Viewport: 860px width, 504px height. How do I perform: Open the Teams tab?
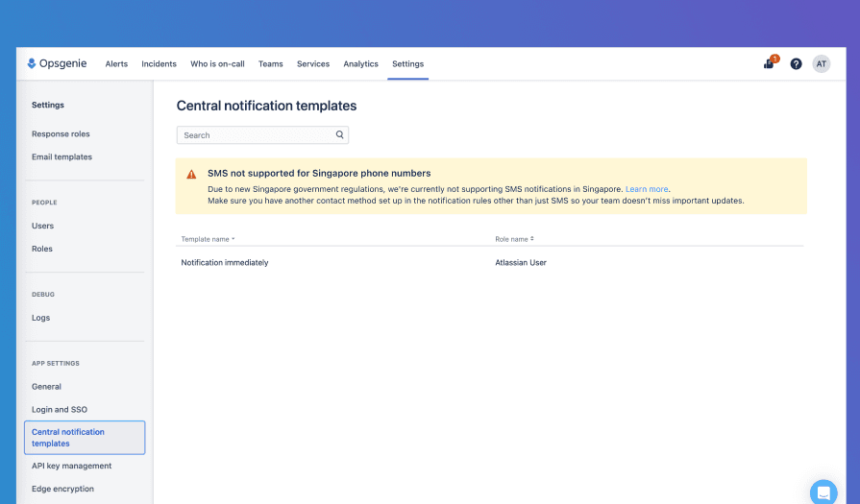[270, 64]
